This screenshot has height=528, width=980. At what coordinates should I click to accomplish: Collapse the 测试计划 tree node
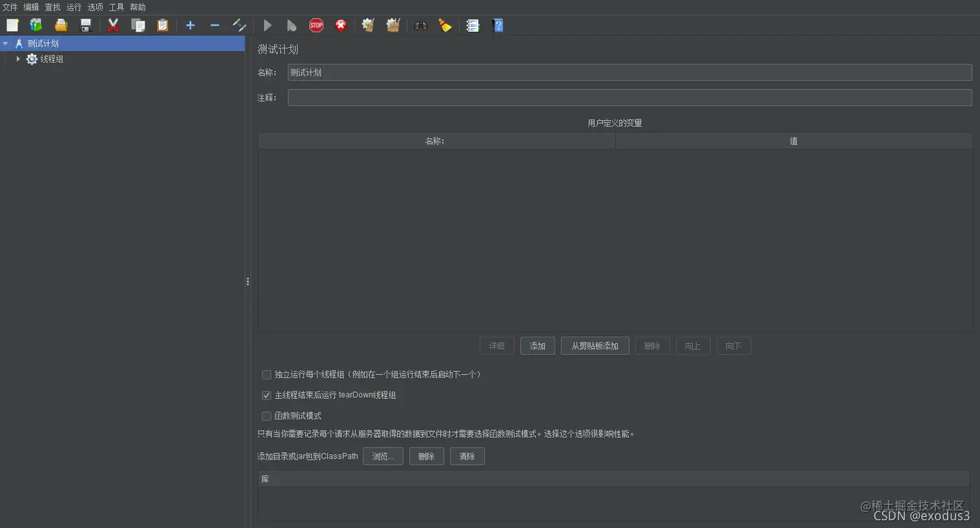click(x=6, y=43)
